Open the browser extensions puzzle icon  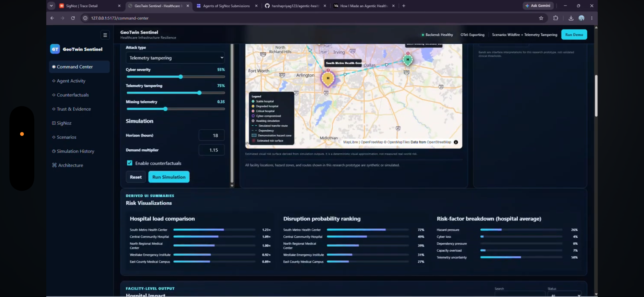(x=556, y=18)
